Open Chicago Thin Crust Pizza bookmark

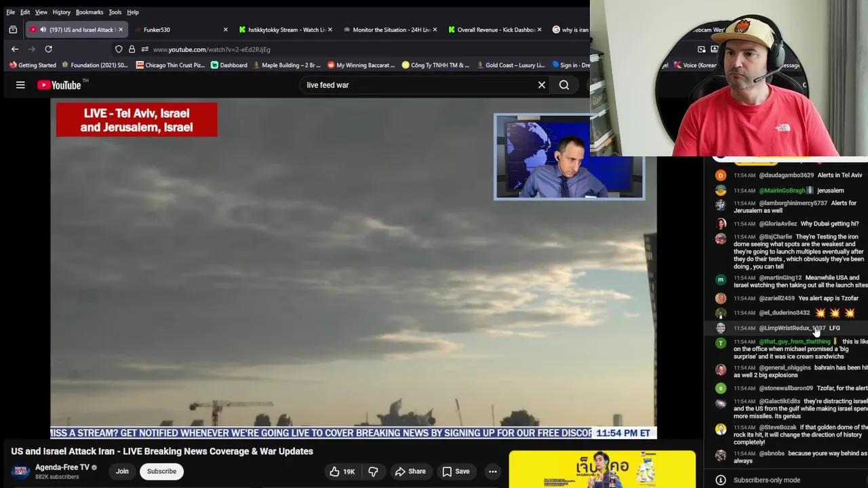pyautogui.click(x=170, y=65)
